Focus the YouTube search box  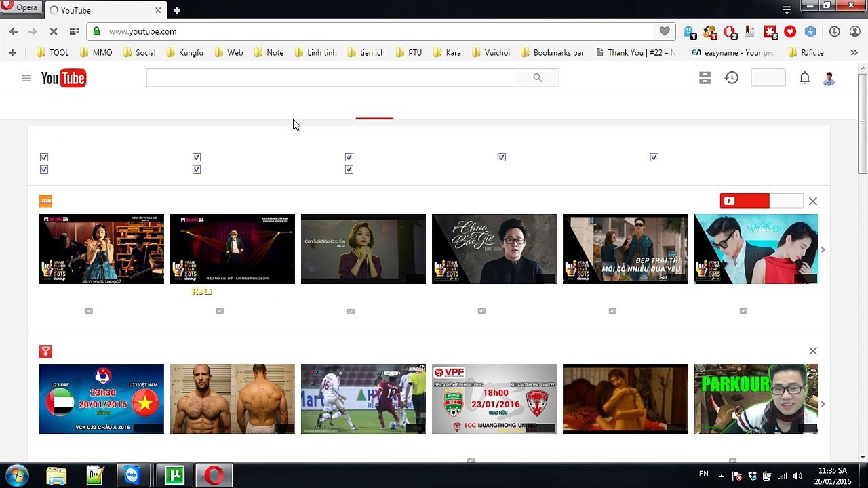pyautogui.click(x=332, y=78)
